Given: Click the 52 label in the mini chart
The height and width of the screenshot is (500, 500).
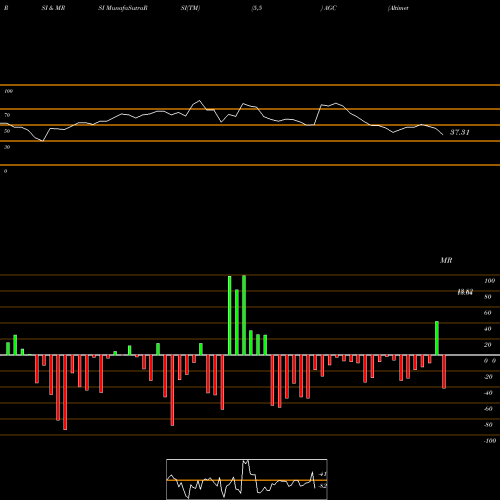Looking at the screenshot, I should (x=322, y=486).
